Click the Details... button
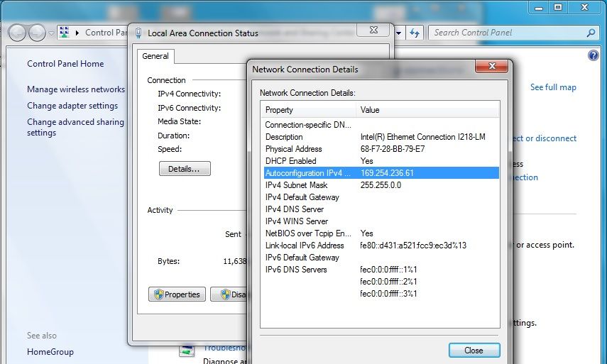This screenshot has height=364, width=607. tap(185, 169)
